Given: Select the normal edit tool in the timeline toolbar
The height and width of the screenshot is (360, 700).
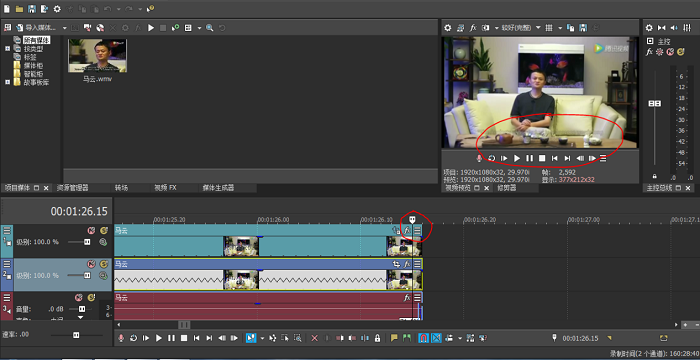Looking at the screenshot, I should (x=251, y=338).
